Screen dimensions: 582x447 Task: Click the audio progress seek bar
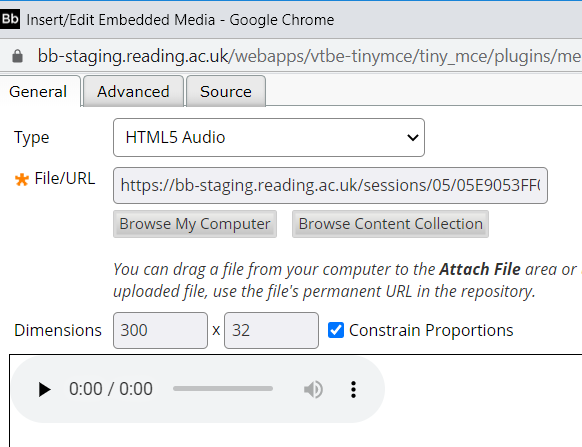pyautogui.click(x=223, y=389)
